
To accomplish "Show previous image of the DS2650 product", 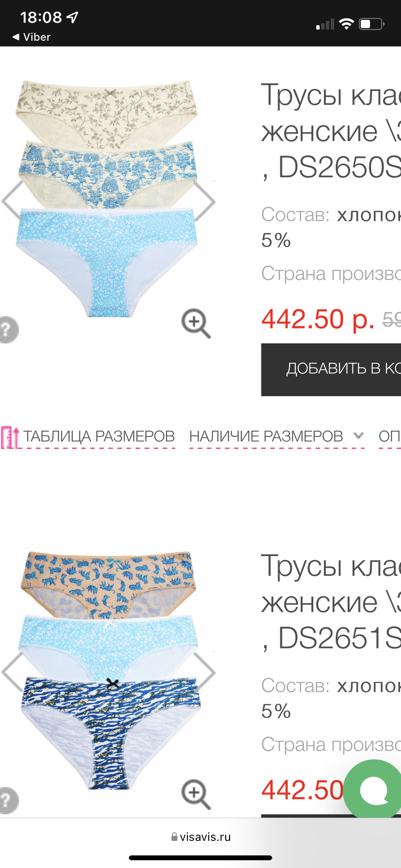I will coord(13,201).
